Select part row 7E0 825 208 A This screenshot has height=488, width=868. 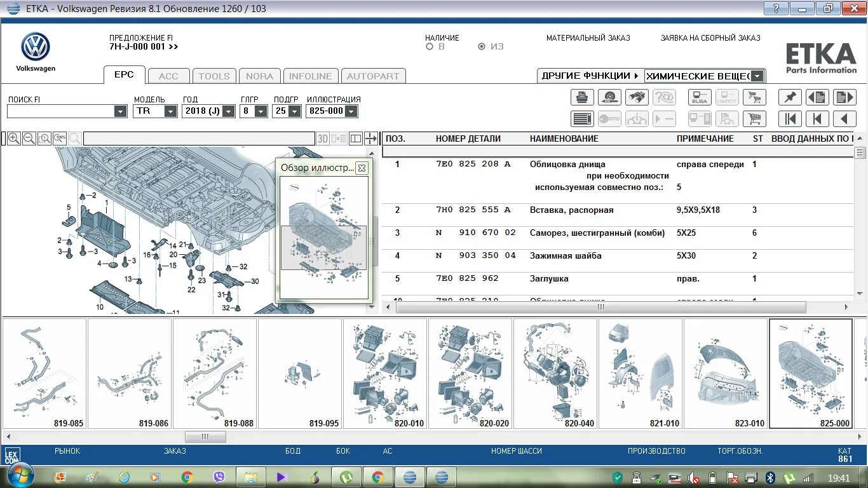pyautogui.click(x=618, y=176)
